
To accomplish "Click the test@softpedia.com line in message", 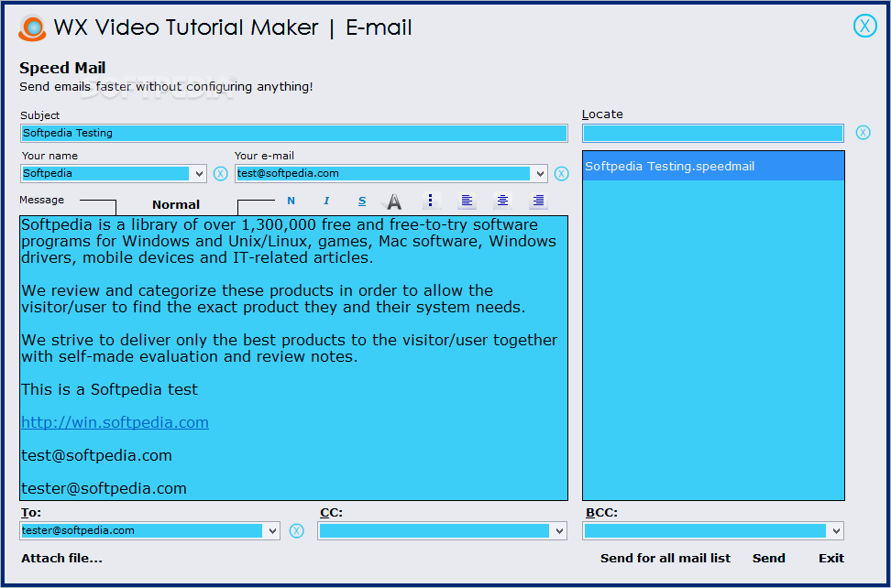I will click(x=96, y=455).
